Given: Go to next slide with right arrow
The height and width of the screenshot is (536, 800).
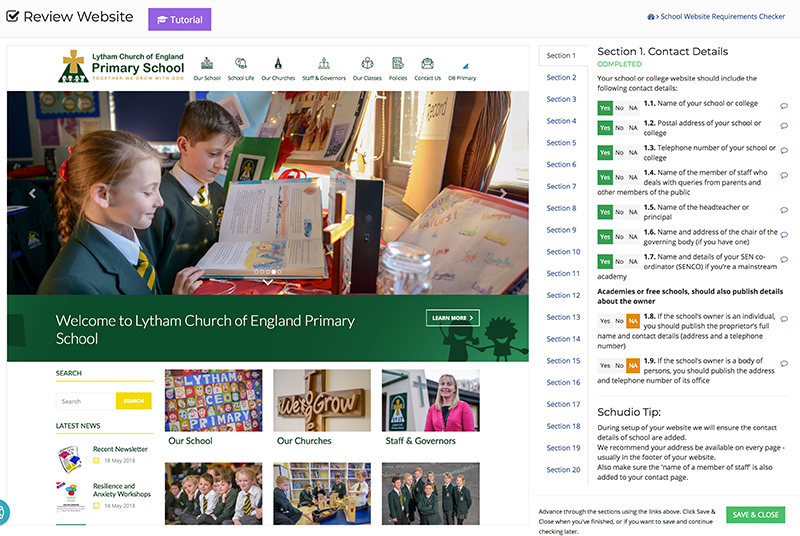Looking at the screenshot, I should [503, 193].
